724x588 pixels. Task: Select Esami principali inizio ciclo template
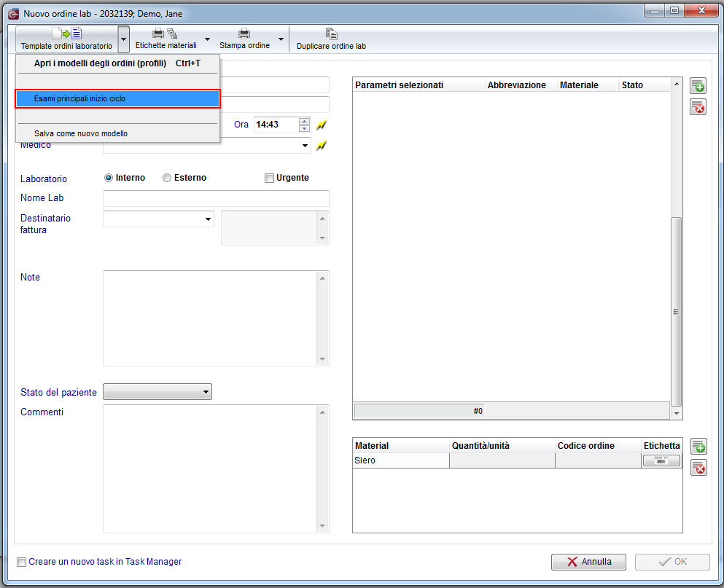pyautogui.click(x=117, y=99)
